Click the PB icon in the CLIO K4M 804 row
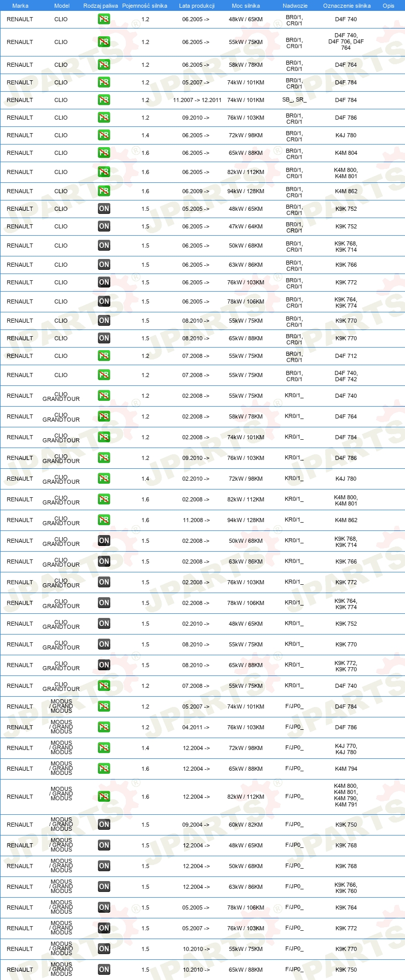The height and width of the screenshot is (980, 405). pos(104,153)
